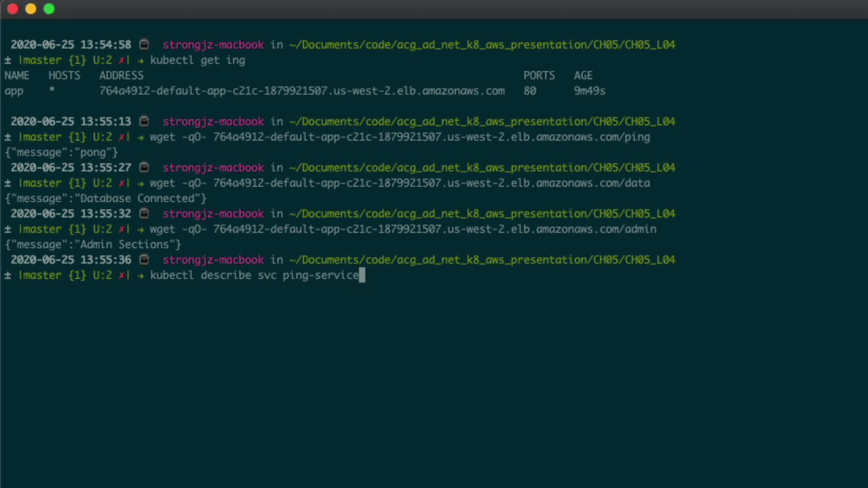Click the PORTS column header
The width and height of the screenshot is (868, 488).
tap(539, 75)
